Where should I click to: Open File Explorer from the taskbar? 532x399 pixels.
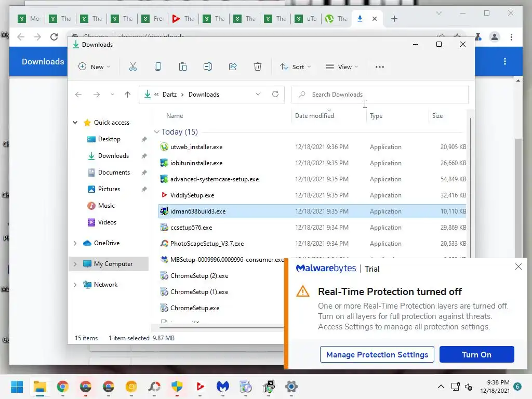(x=39, y=387)
